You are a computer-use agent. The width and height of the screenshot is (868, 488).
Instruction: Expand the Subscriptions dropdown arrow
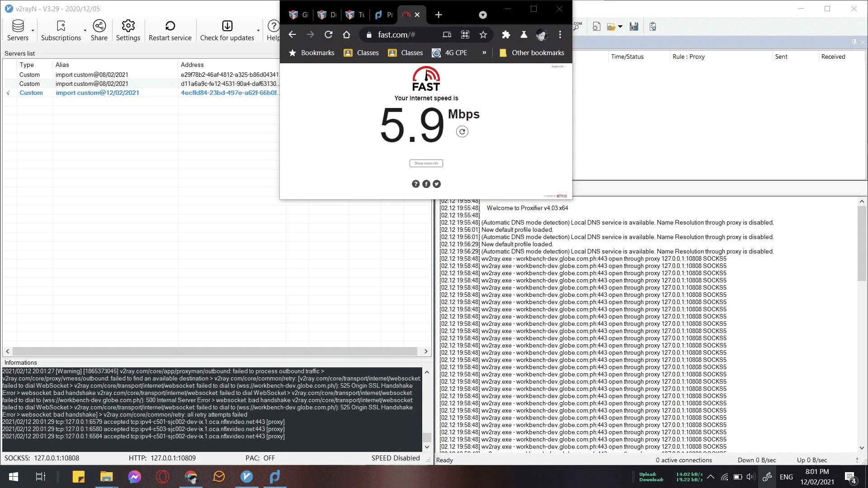tap(85, 31)
